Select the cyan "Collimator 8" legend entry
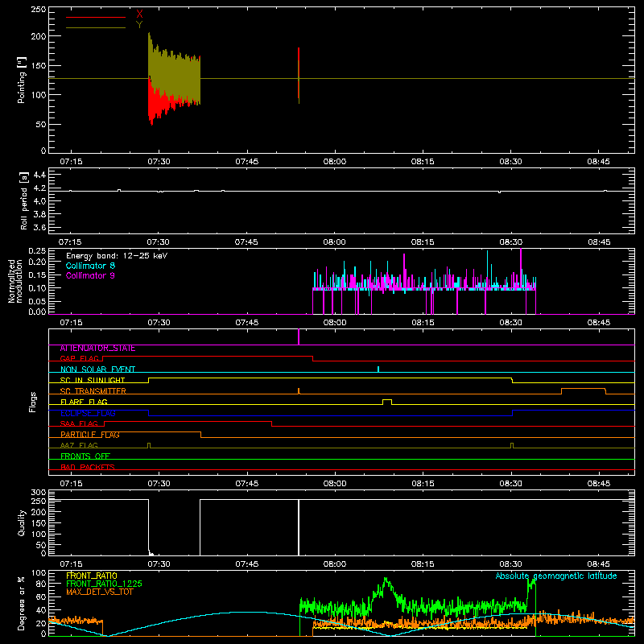Screen dimensions: 644x644 click(x=90, y=266)
